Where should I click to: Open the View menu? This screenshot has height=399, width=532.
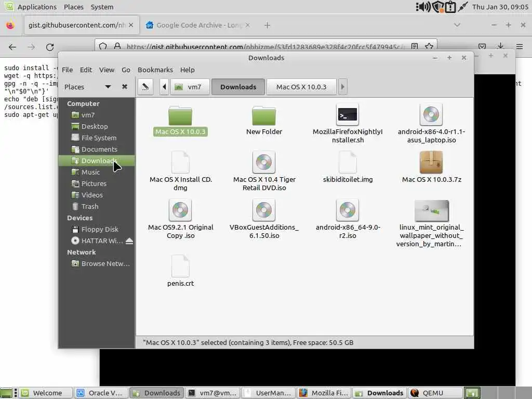coord(107,70)
